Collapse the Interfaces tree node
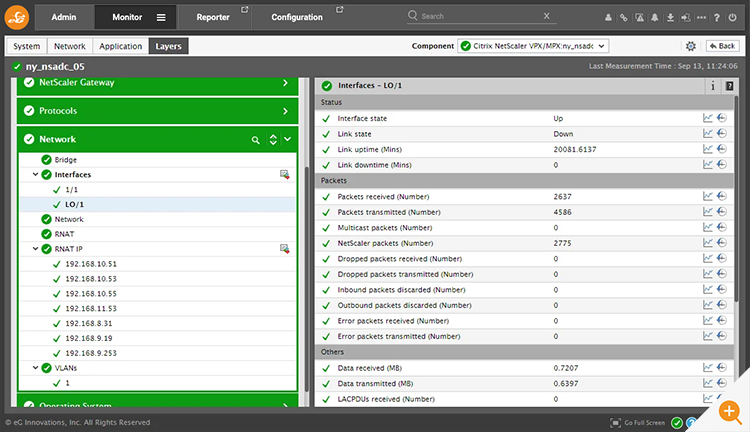Screen dimensions: 750x432 coord(35,174)
